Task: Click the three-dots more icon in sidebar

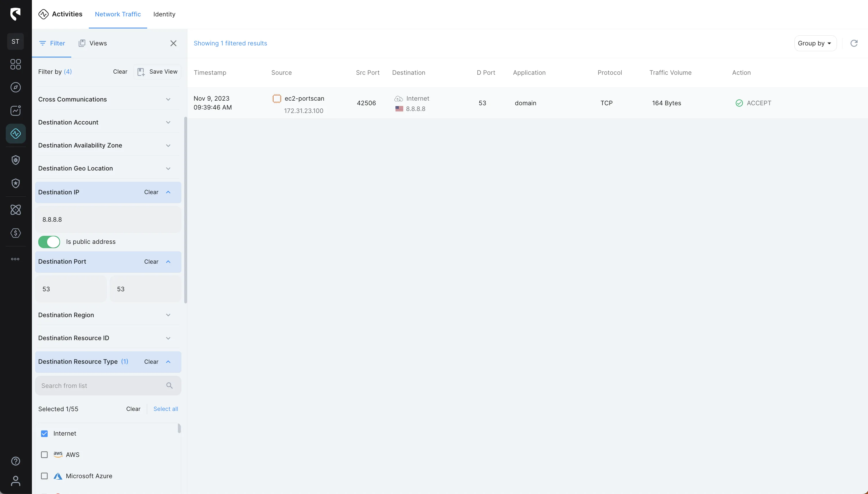Action: 15,259
